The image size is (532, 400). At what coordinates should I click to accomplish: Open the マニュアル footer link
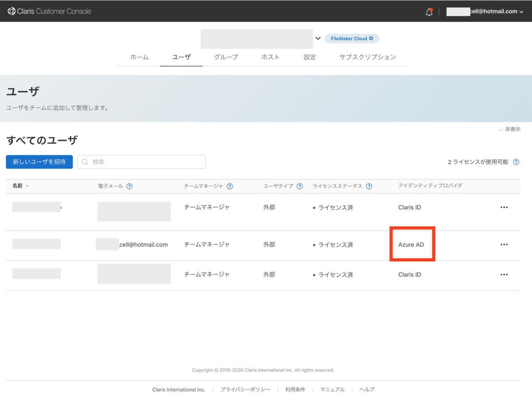click(332, 389)
